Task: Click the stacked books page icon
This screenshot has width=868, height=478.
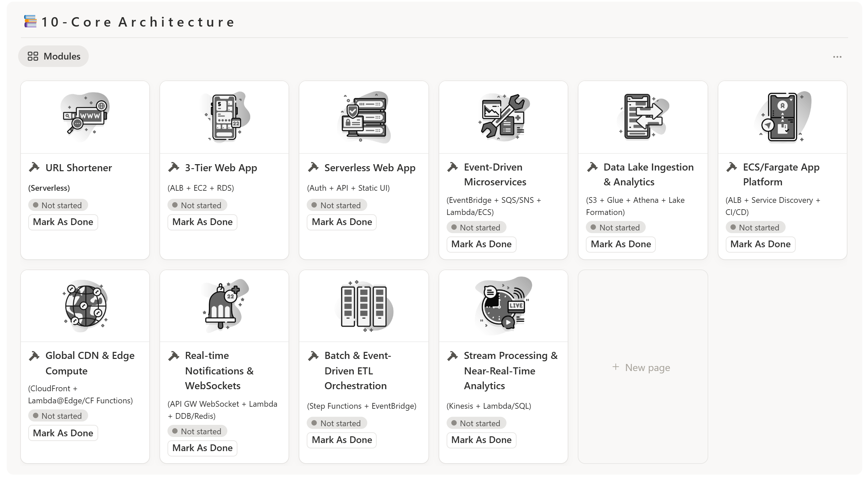Action: 30,22
